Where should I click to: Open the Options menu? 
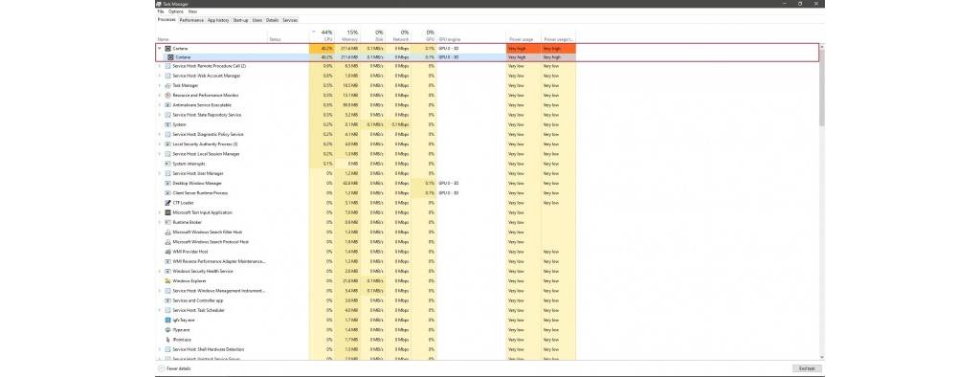pyautogui.click(x=176, y=11)
